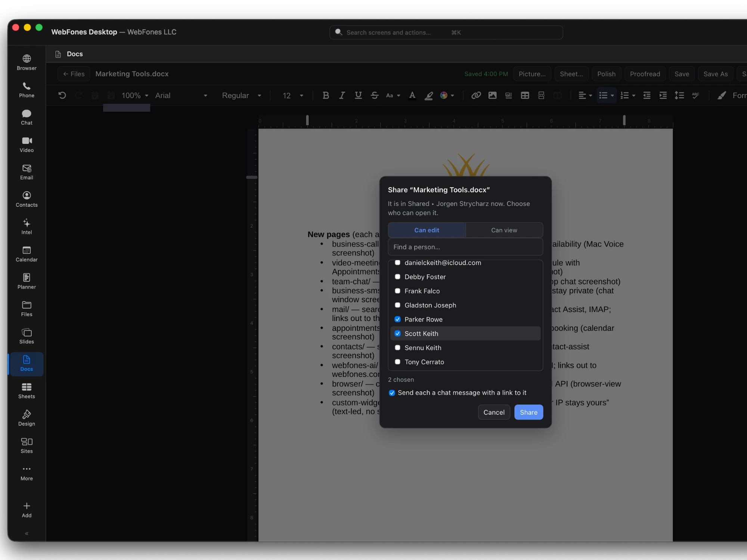Click the Find a person field
This screenshot has width=747, height=560.
[465, 247]
